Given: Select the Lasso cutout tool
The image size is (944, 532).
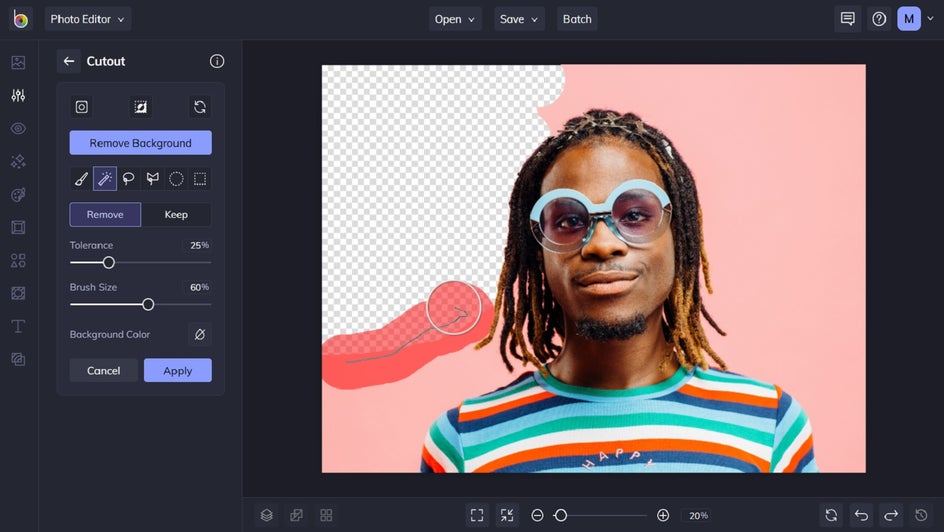Looking at the screenshot, I should click(128, 179).
